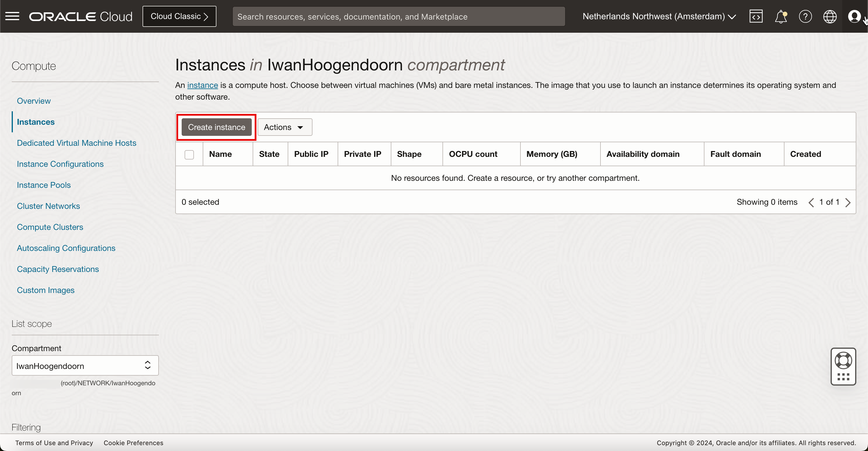Open Custom Images in sidebar
Viewport: 868px width, 451px height.
(46, 290)
